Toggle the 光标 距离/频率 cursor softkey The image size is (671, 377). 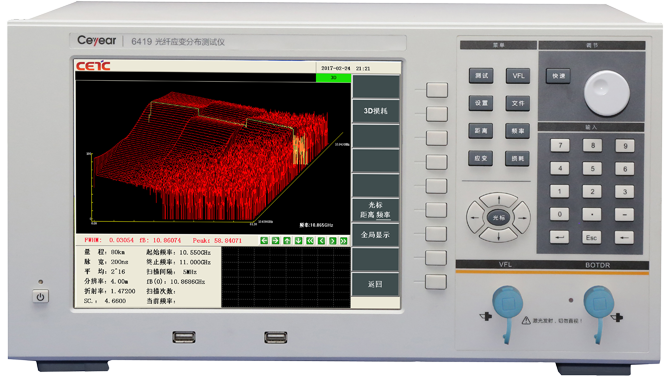tap(375, 210)
